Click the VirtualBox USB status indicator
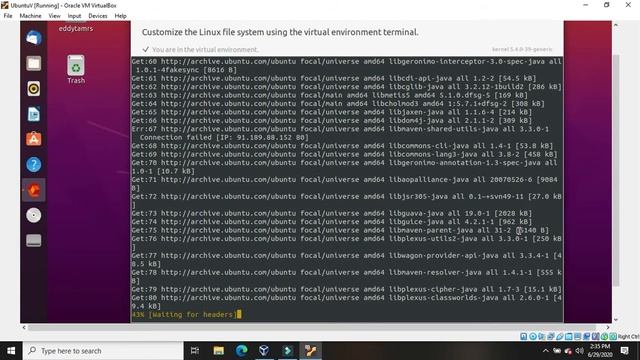640x360 pixels. tap(560, 336)
